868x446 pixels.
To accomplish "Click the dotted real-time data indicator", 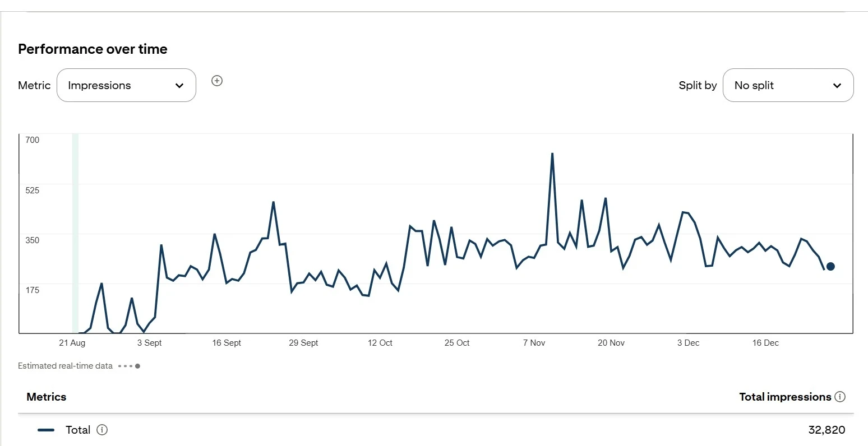I will tap(130, 366).
